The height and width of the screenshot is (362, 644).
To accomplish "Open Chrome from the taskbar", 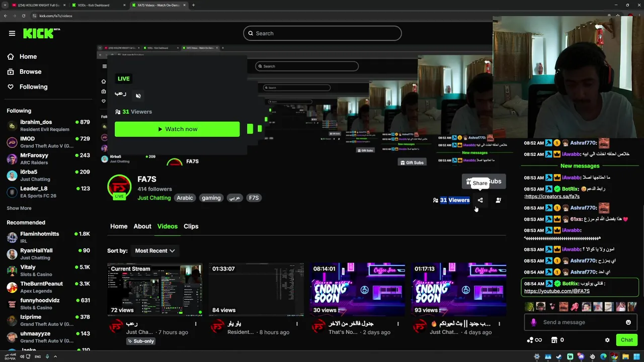I will coord(614,356).
